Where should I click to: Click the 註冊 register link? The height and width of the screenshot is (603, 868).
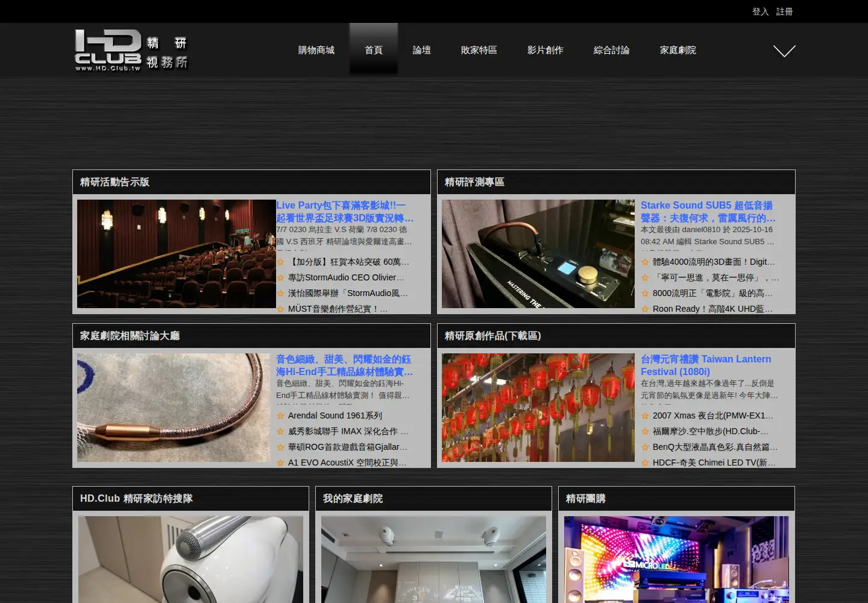click(785, 11)
